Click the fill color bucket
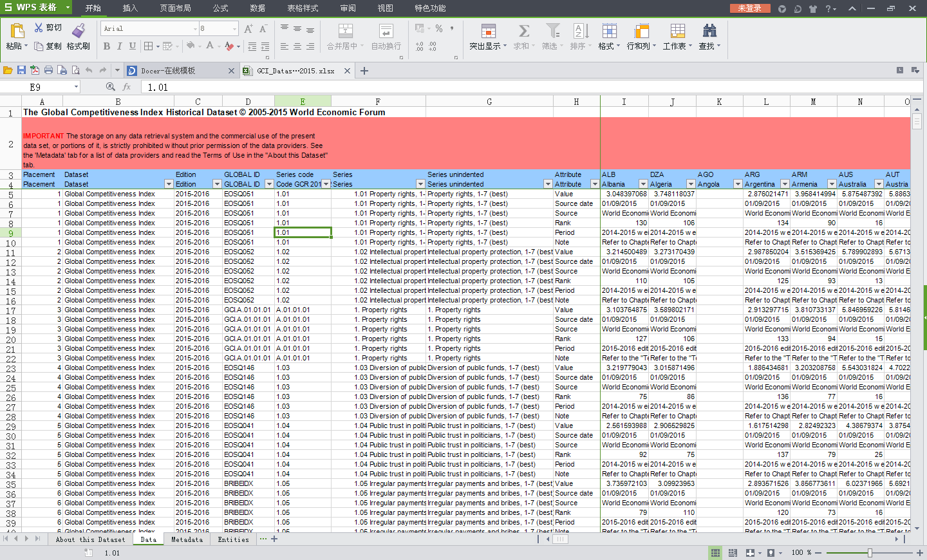The image size is (927, 560). tap(190, 46)
